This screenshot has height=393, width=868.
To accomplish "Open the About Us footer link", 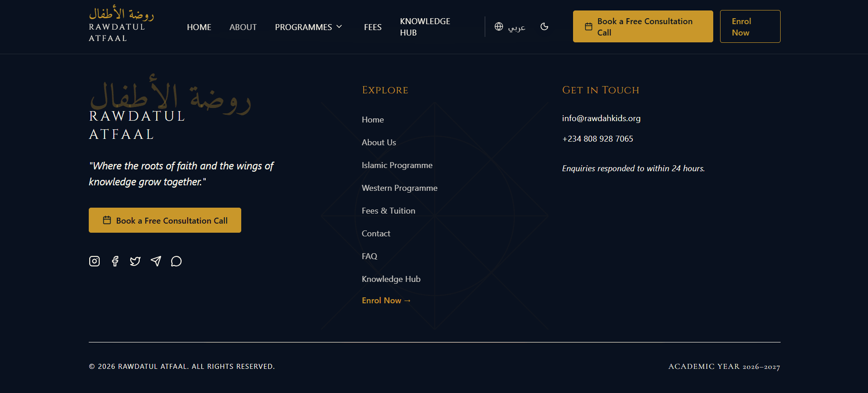I will tap(379, 143).
